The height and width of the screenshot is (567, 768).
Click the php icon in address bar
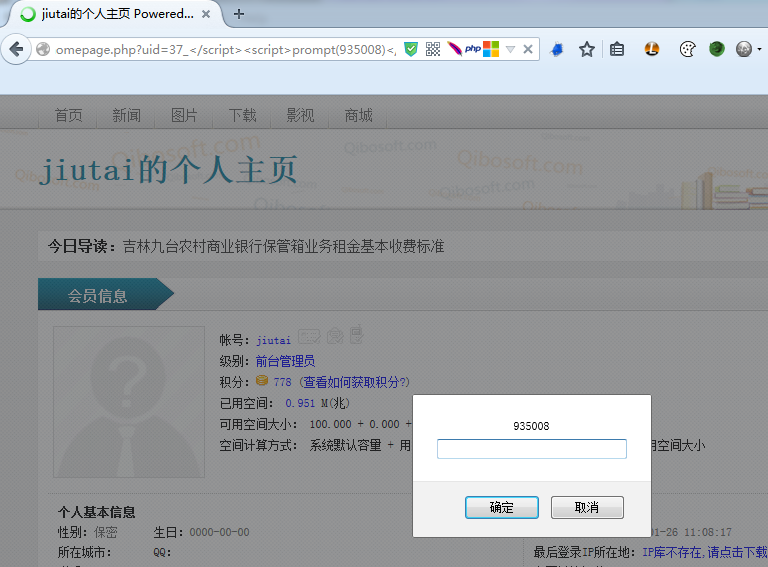473,48
